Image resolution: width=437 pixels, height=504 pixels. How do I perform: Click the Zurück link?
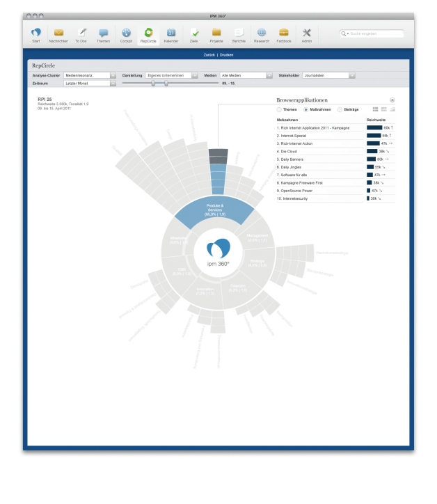(x=207, y=54)
